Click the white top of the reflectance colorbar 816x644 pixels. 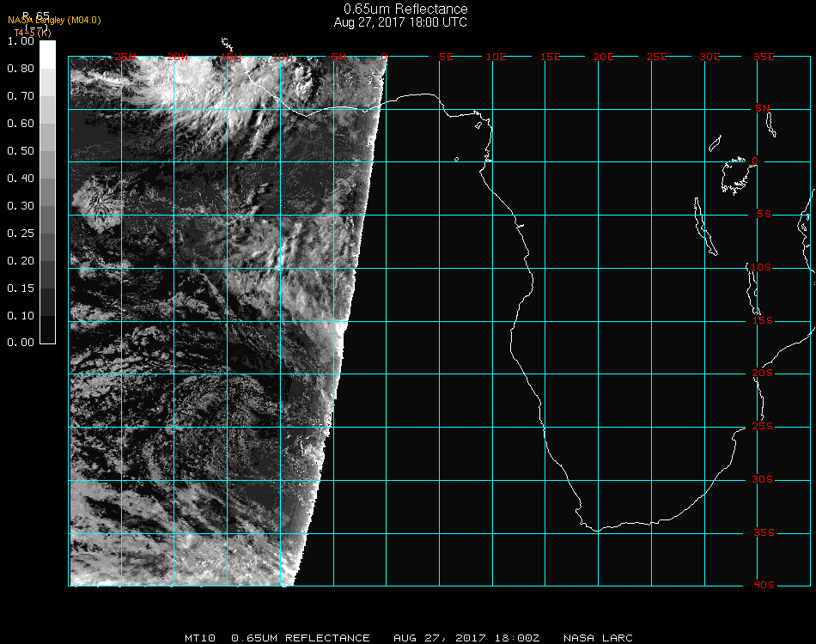[47, 54]
